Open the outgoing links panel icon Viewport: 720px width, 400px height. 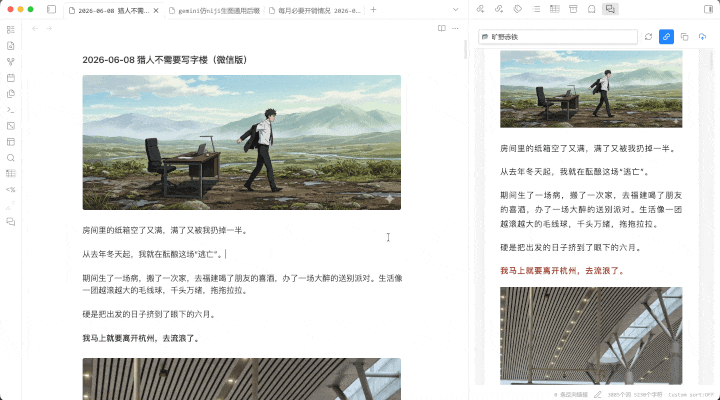coord(499,9)
